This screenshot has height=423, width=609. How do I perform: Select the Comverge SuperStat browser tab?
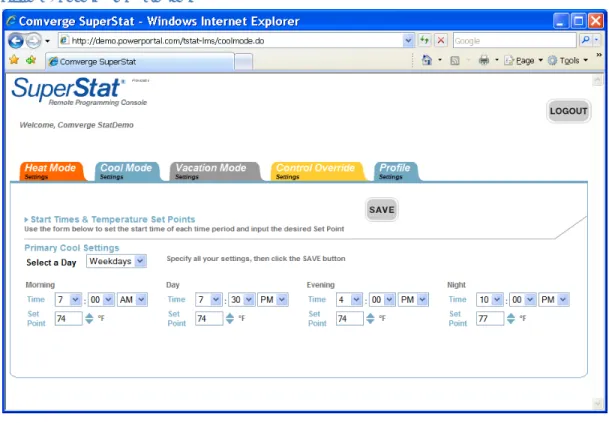pos(140,62)
